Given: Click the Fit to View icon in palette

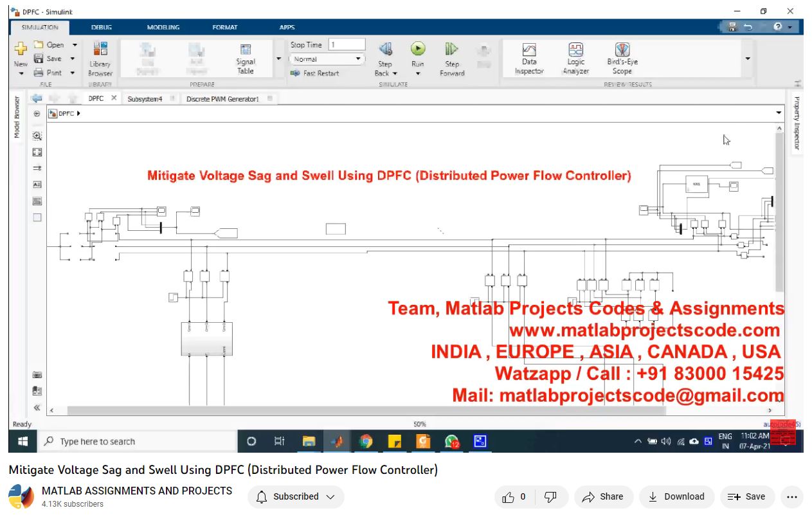Looking at the screenshot, I should coord(37,152).
